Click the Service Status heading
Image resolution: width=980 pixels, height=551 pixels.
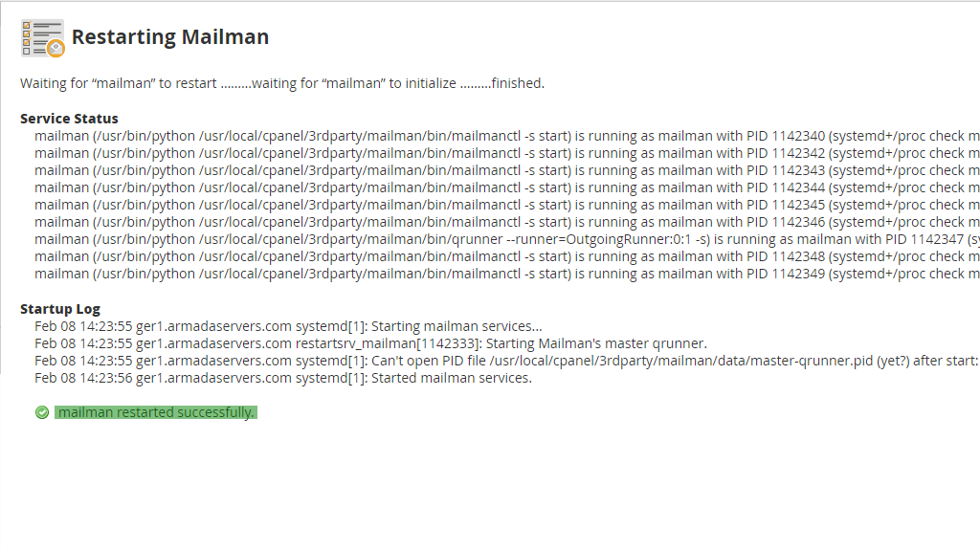click(x=69, y=118)
